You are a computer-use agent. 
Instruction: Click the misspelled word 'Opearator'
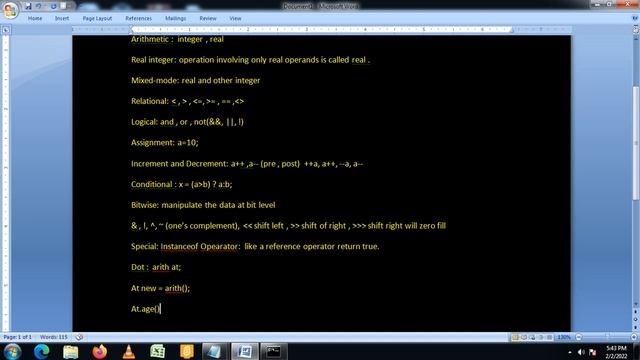pyautogui.click(x=219, y=247)
